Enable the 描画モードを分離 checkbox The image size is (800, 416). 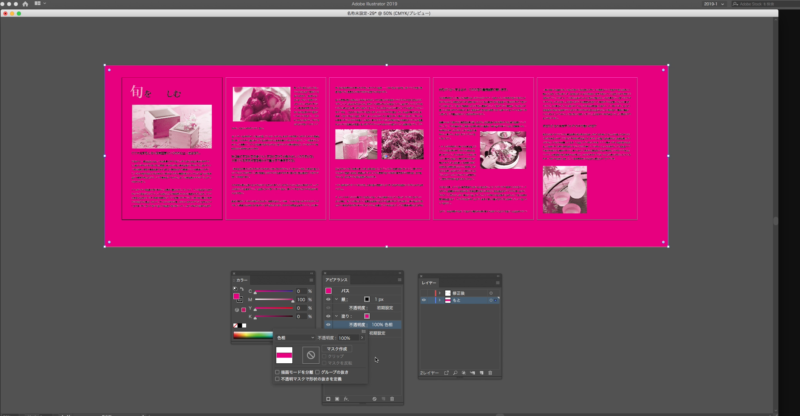pyautogui.click(x=278, y=372)
